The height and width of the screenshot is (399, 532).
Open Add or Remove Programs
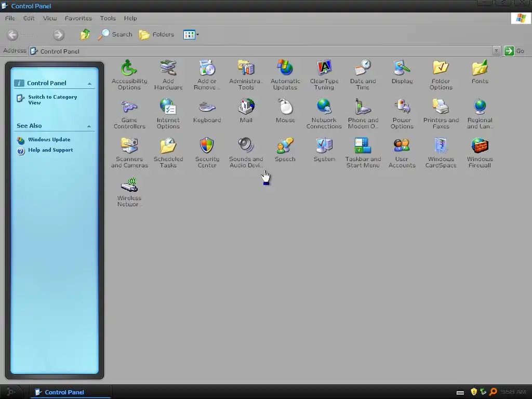point(207,75)
